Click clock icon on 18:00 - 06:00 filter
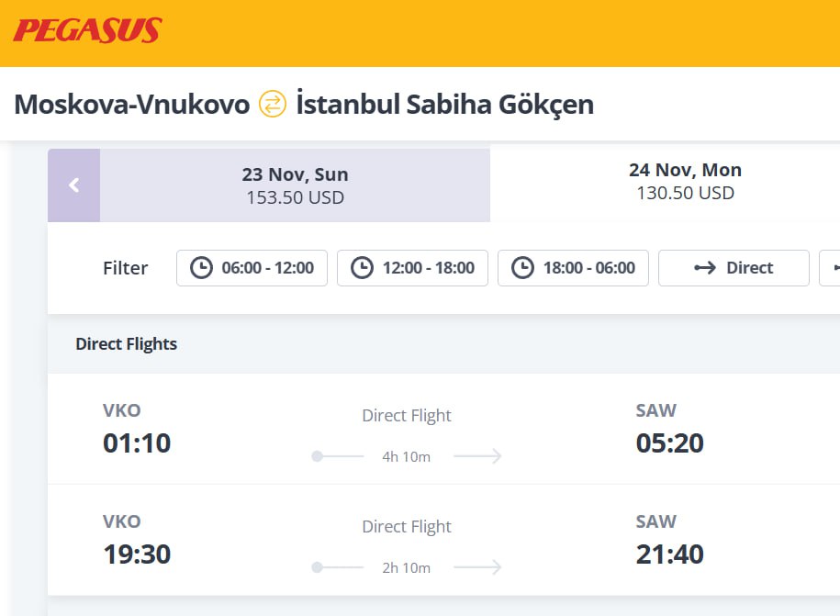The height and width of the screenshot is (616, 840). click(x=523, y=268)
